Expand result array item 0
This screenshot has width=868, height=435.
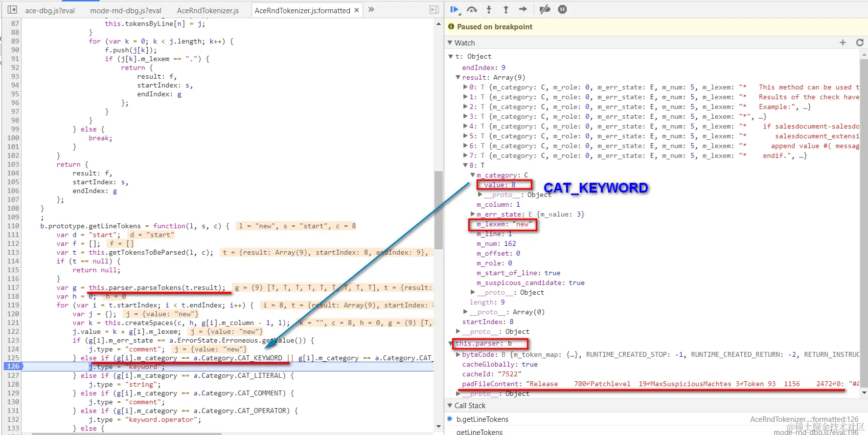pyautogui.click(x=465, y=87)
